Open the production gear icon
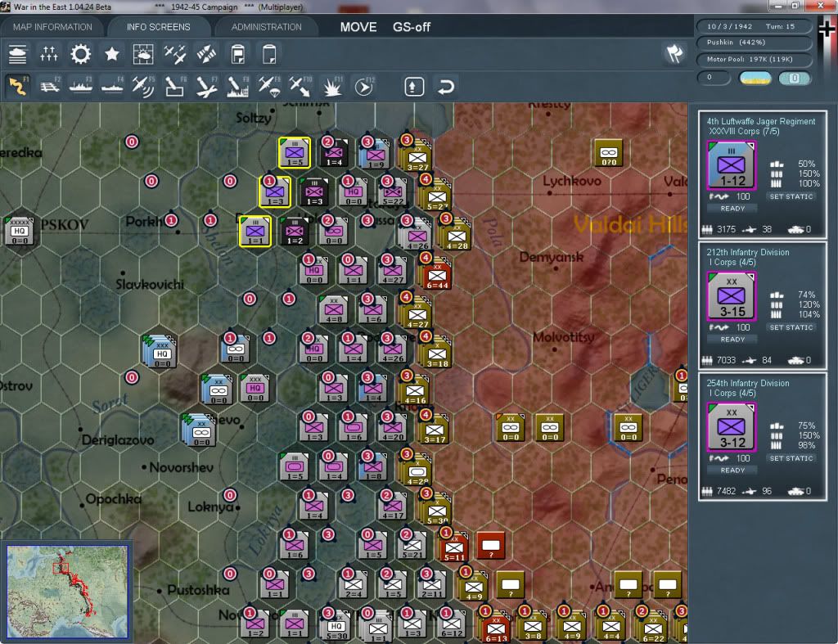The height and width of the screenshot is (644, 838). [81, 54]
